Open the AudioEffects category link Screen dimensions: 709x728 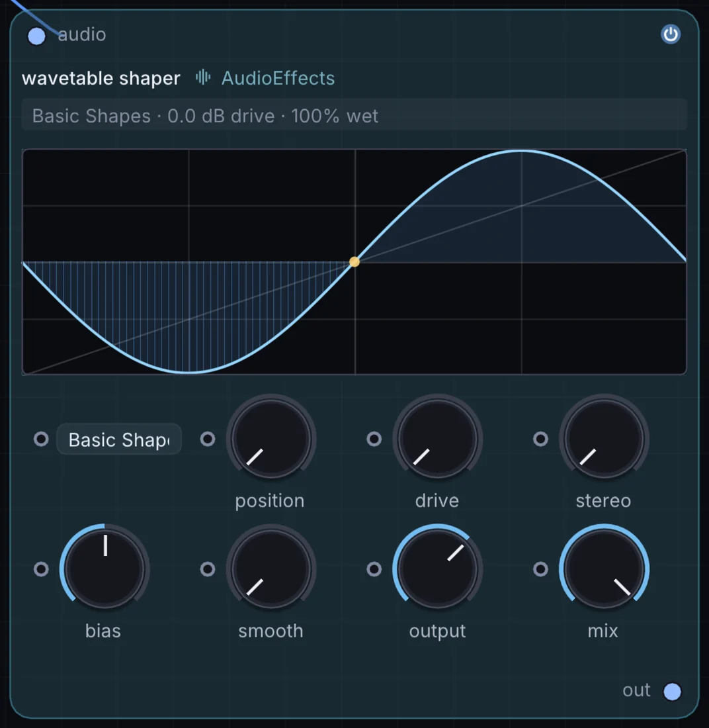pyautogui.click(x=278, y=78)
